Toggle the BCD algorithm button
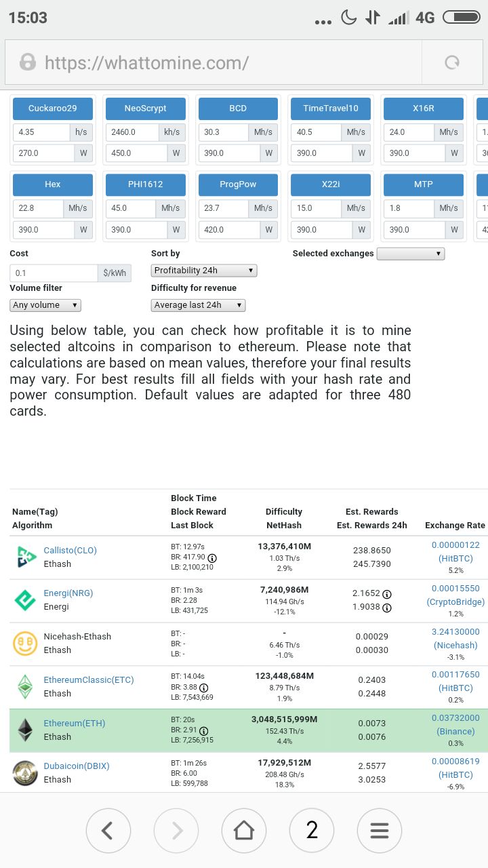Viewport: 488px width, 868px height. click(x=238, y=108)
